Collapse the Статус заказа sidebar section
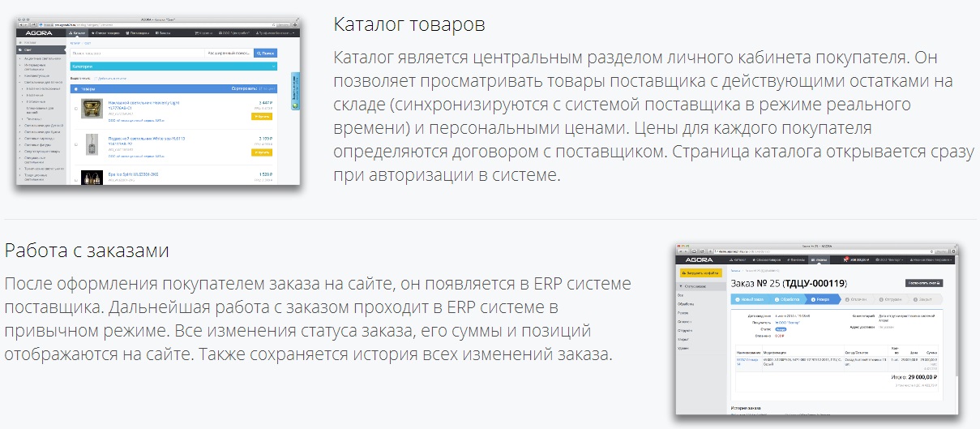 pos(700,286)
